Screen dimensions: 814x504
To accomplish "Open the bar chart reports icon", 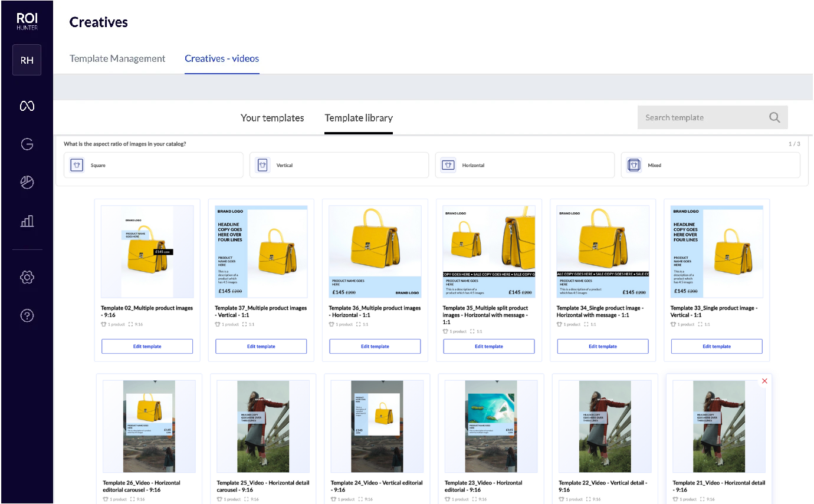I will 27,221.
